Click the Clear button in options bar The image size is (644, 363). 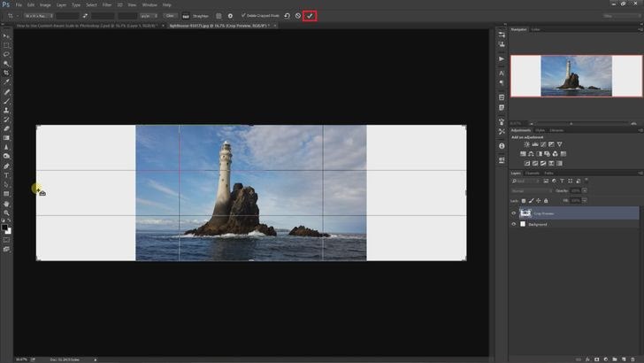click(170, 15)
